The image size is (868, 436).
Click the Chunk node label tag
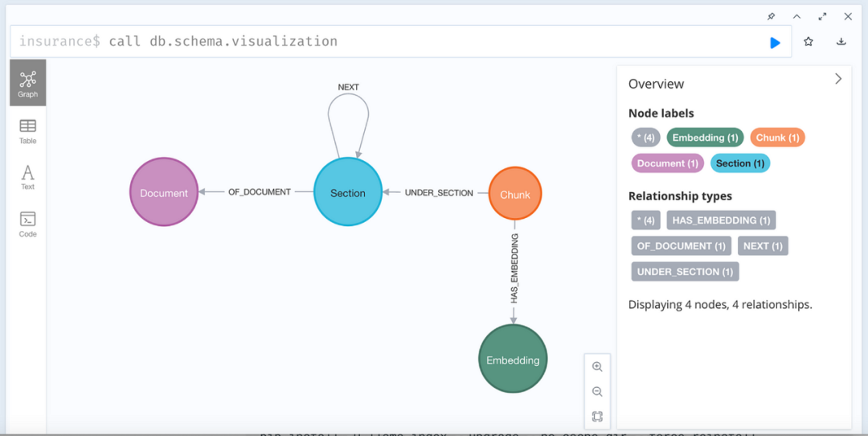click(777, 138)
